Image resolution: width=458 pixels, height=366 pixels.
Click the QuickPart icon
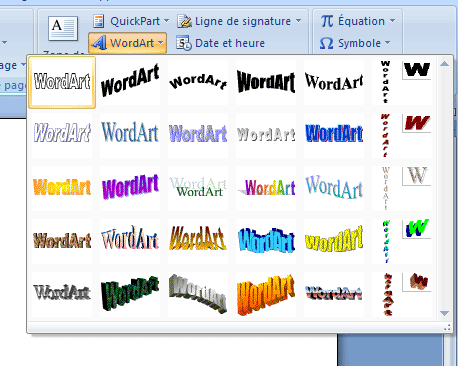(x=99, y=21)
